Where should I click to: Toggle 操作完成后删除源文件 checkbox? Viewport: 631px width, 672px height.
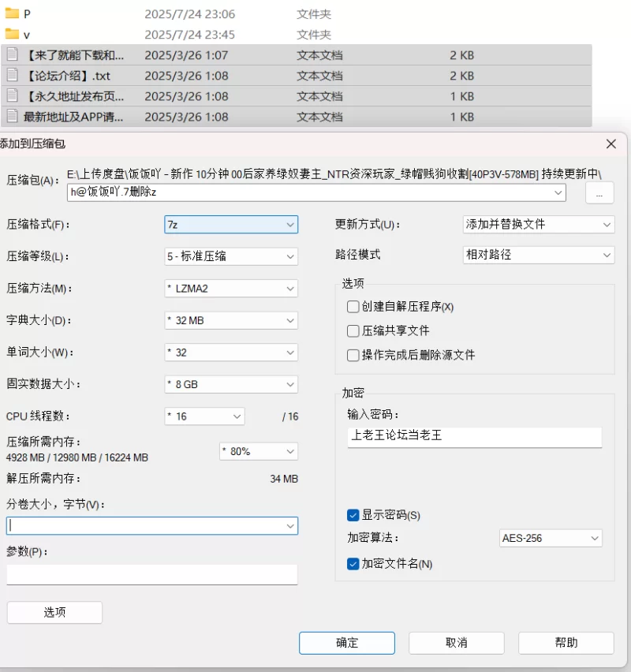(x=353, y=355)
